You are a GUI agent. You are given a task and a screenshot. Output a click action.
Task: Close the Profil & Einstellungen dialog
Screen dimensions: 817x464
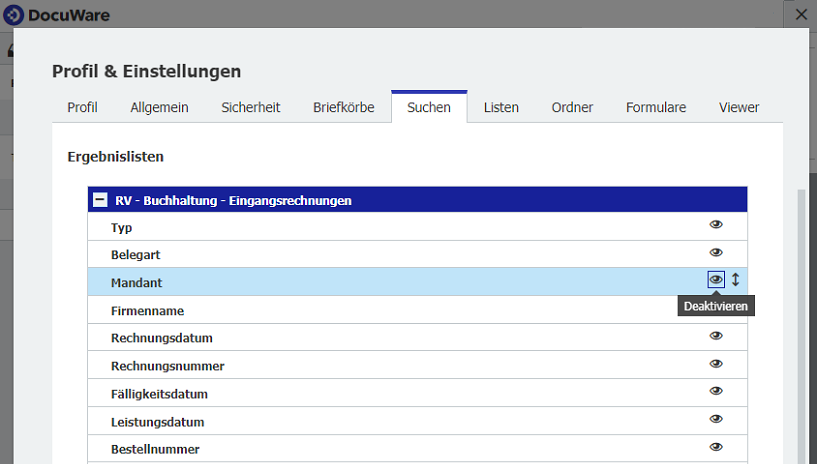pos(800,15)
